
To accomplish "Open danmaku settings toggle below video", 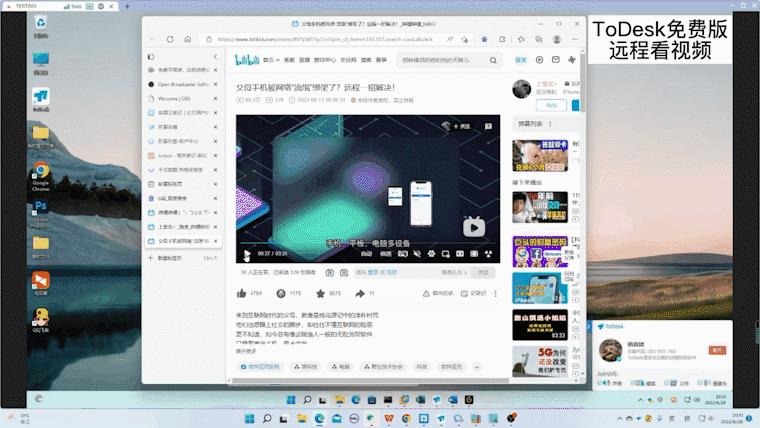I will tap(344, 273).
